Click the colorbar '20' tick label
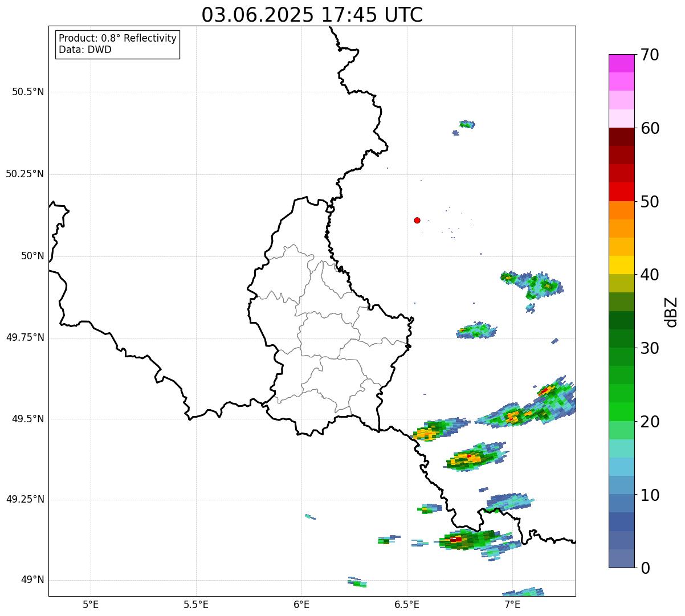 pyautogui.click(x=650, y=422)
